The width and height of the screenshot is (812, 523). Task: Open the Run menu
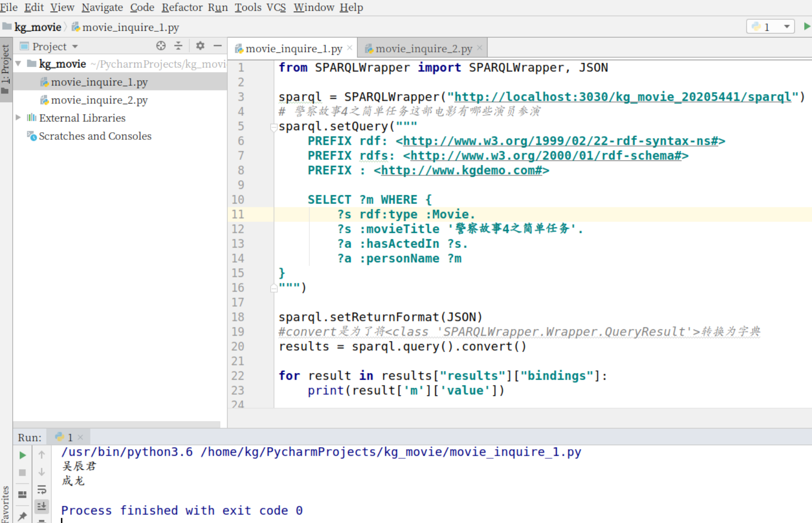point(218,7)
